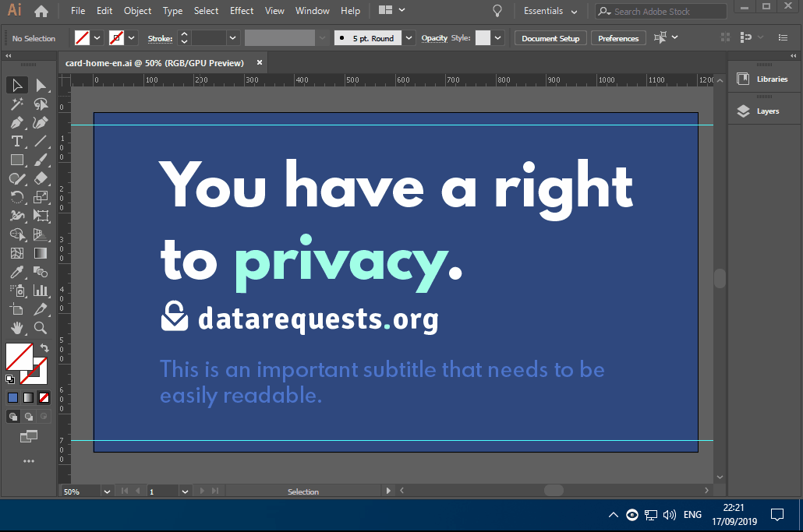Open the Effect menu
This screenshot has height=532, width=803.
(x=241, y=11)
